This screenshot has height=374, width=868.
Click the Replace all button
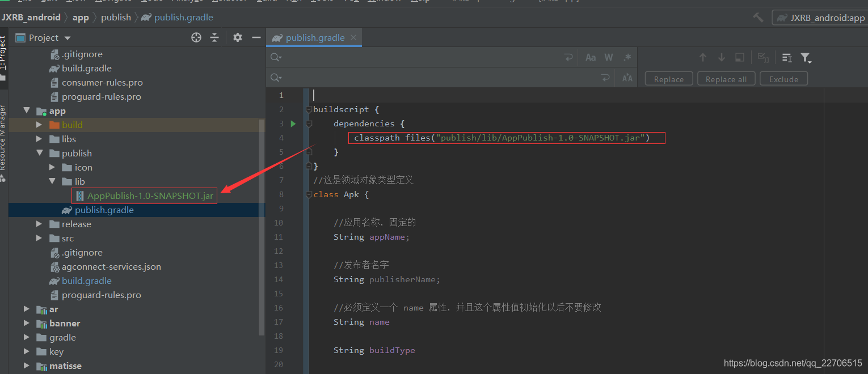tap(726, 79)
